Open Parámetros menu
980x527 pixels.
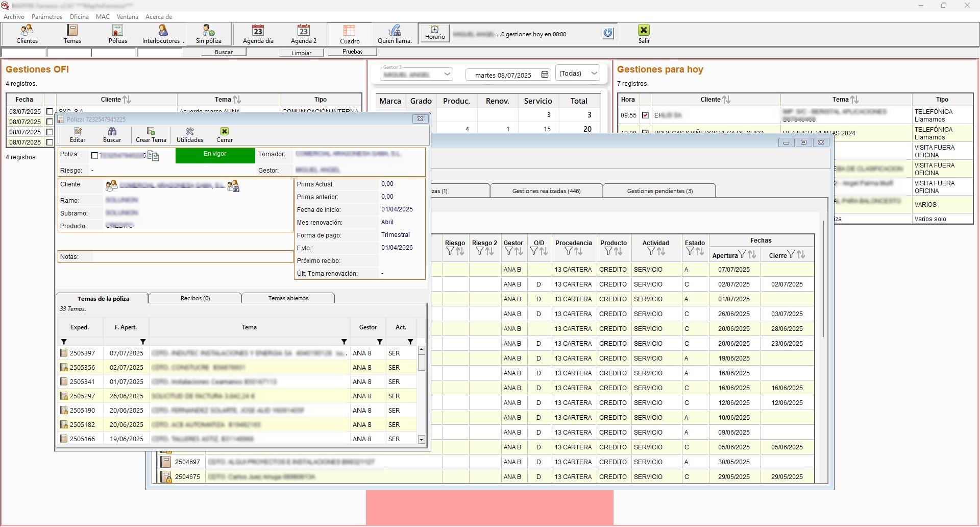[x=47, y=16]
